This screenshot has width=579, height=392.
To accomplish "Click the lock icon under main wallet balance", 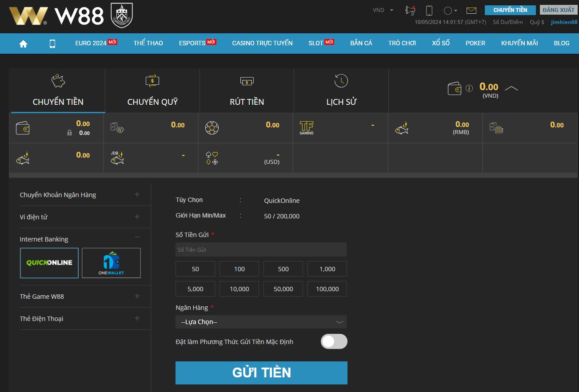I will (x=69, y=133).
